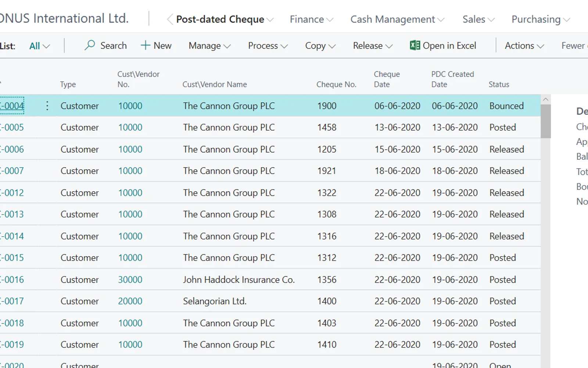
Task: Sort by the Status column header
Action: tap(499, 84)
